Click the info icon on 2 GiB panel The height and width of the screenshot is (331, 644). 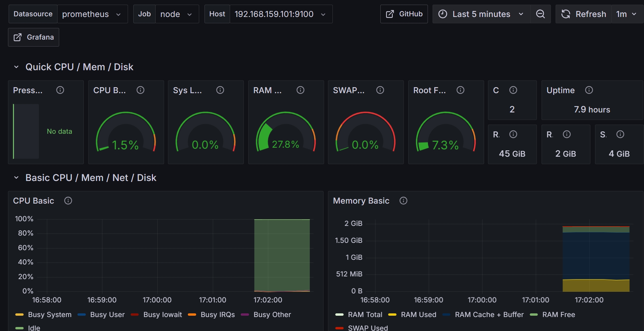pos(567,134)
